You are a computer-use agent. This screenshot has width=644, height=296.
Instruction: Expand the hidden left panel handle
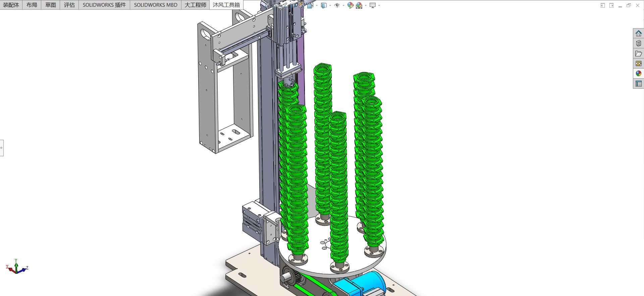pyautogui.click(x=2, y=148)
